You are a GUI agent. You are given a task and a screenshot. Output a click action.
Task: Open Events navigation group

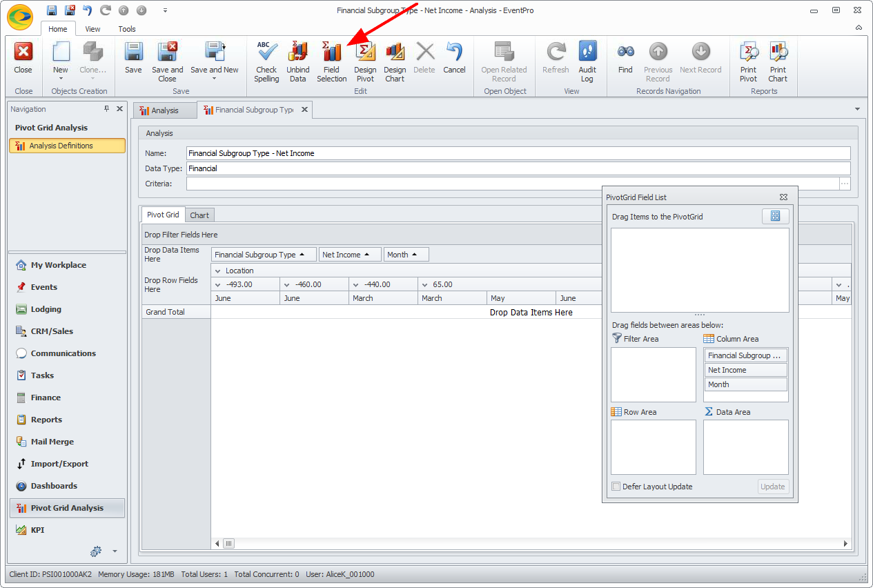pyautogui.click(x=67, y=287)
